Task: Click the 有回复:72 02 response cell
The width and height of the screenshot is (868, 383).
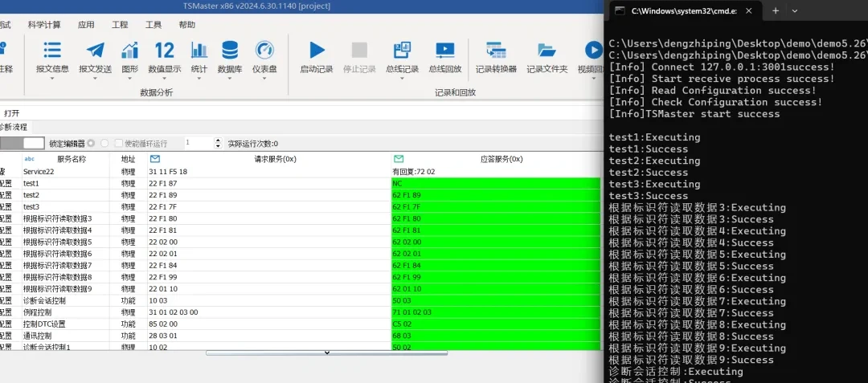Action: point(495,172)
